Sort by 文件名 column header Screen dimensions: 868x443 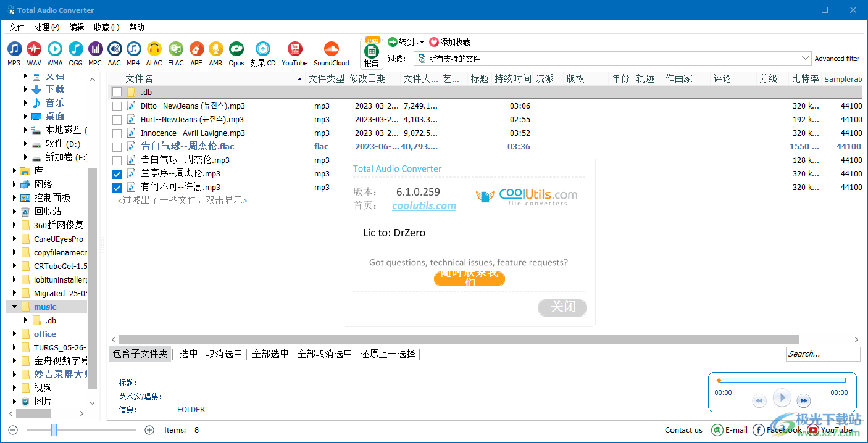(x=140, y=78)
